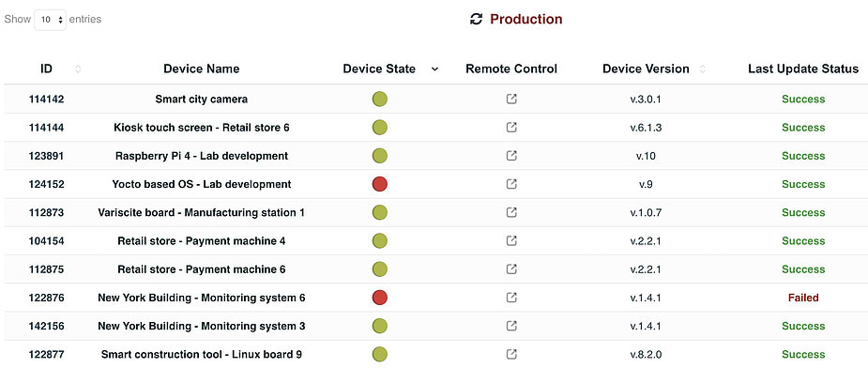Select device ID 112873

47,212
